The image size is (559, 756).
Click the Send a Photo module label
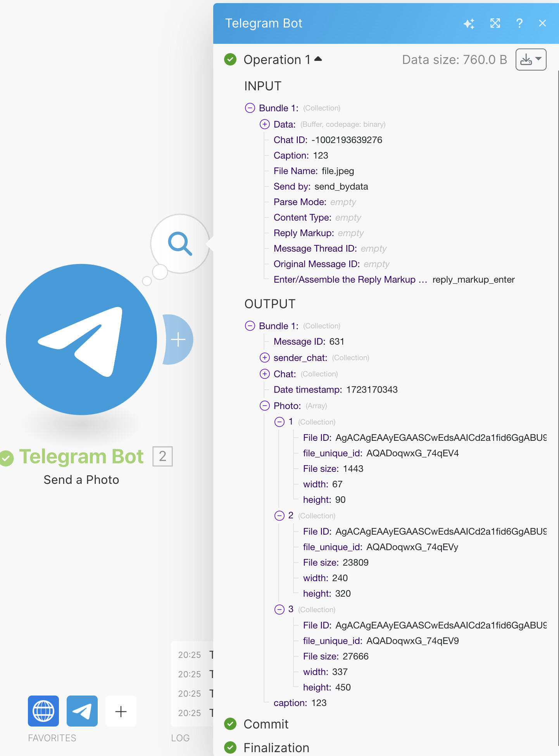(81, 480)
